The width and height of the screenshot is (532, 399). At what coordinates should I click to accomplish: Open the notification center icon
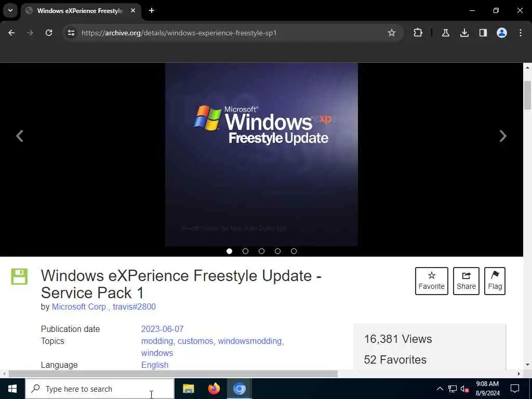point(515,389)
